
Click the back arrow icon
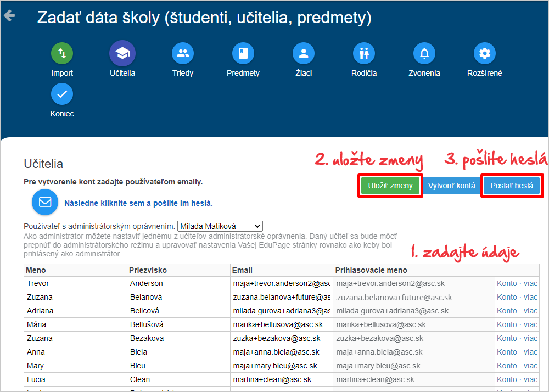9,16
